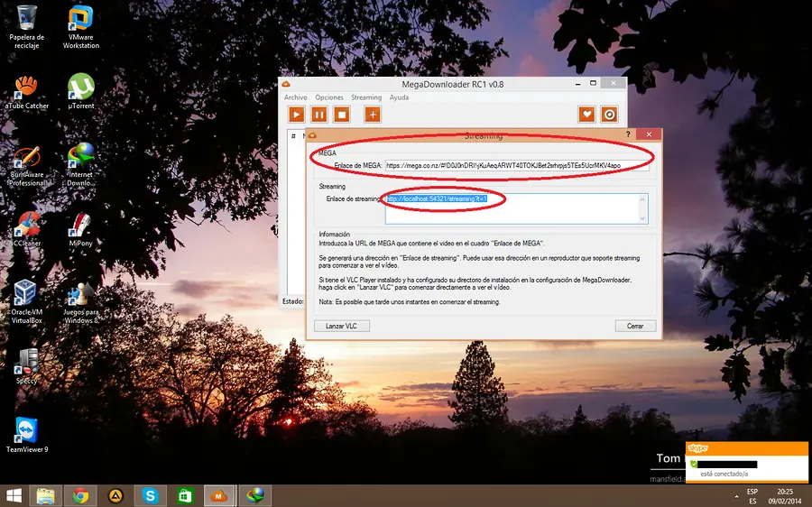Screen dimensions: 812x507
Task: Select the BurnAware Professional desktop icon
Action: [26, 166]
